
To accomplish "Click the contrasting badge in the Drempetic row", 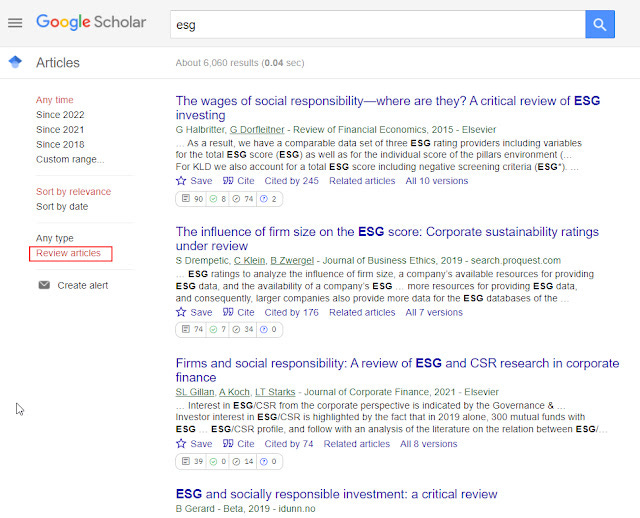I will coord(269,329).
